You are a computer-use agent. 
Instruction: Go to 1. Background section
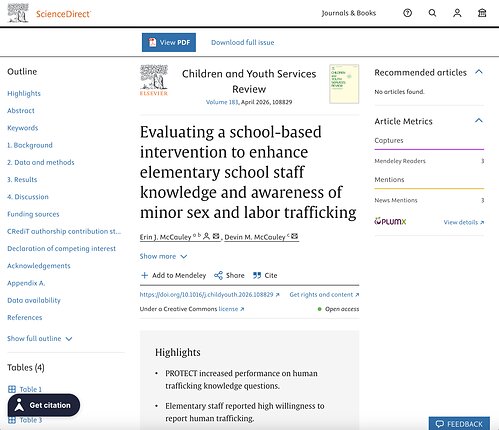click(30, 145)
